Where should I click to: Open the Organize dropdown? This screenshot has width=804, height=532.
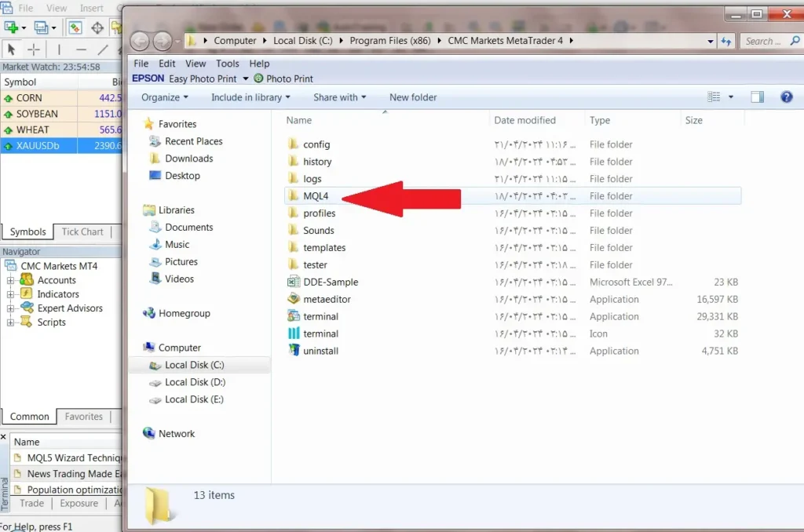[165, 97]
